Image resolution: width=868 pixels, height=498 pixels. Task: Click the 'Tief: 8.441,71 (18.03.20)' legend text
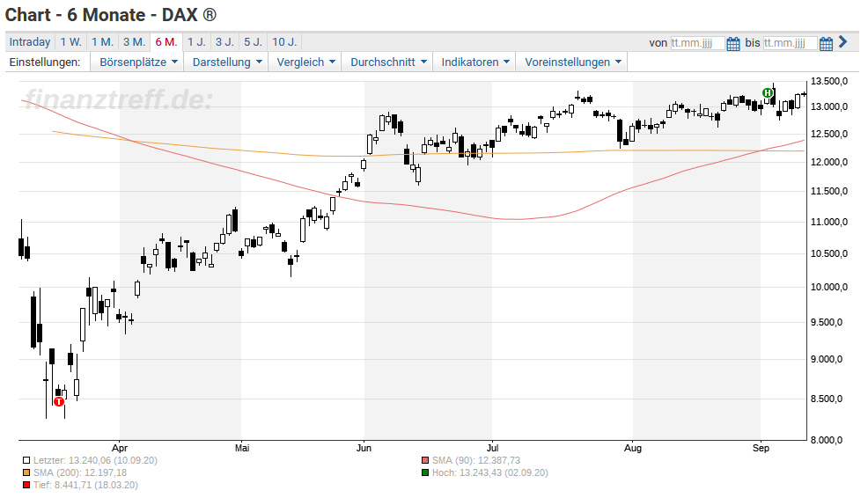point(85,486)
